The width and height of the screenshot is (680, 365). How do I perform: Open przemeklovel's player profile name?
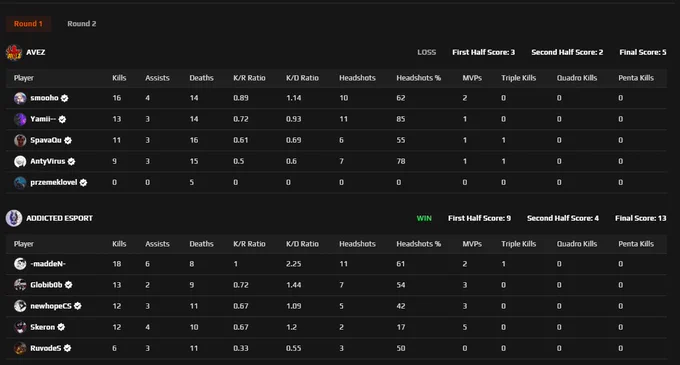[54, 182]
